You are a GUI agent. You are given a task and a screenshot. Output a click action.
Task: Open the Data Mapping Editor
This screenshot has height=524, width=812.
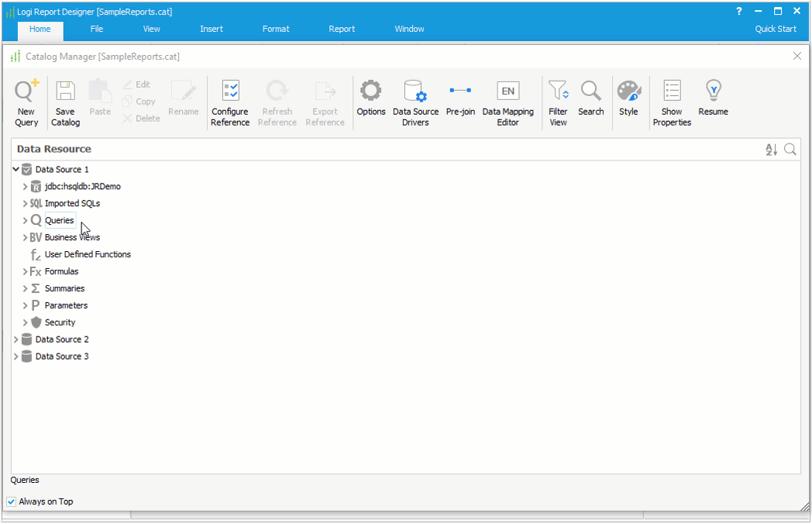507,97
